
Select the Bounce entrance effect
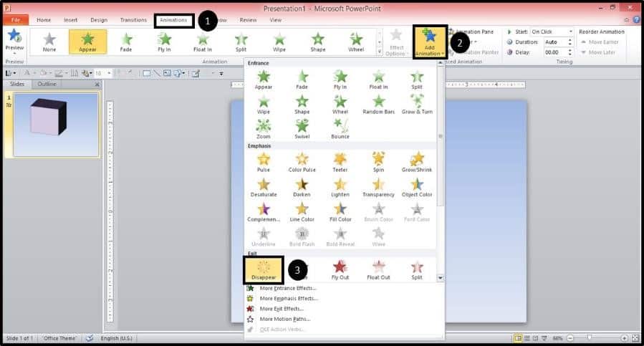(340, 129)
